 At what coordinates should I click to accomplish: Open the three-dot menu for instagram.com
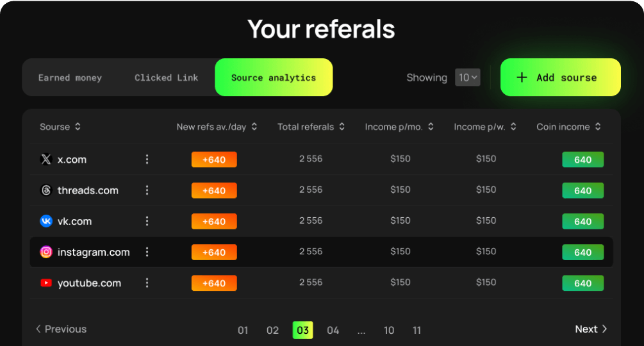pos(147,252)
